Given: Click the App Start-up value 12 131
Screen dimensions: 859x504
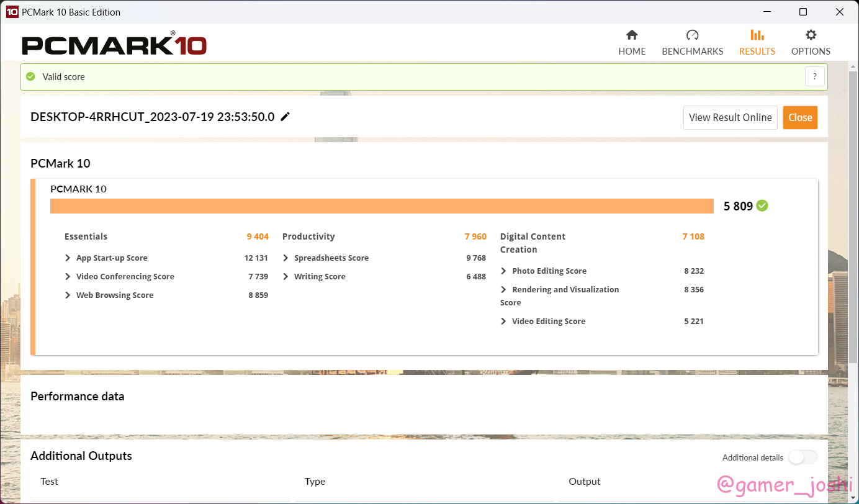Looking at the screenshot, I should (x=256, y=258).
